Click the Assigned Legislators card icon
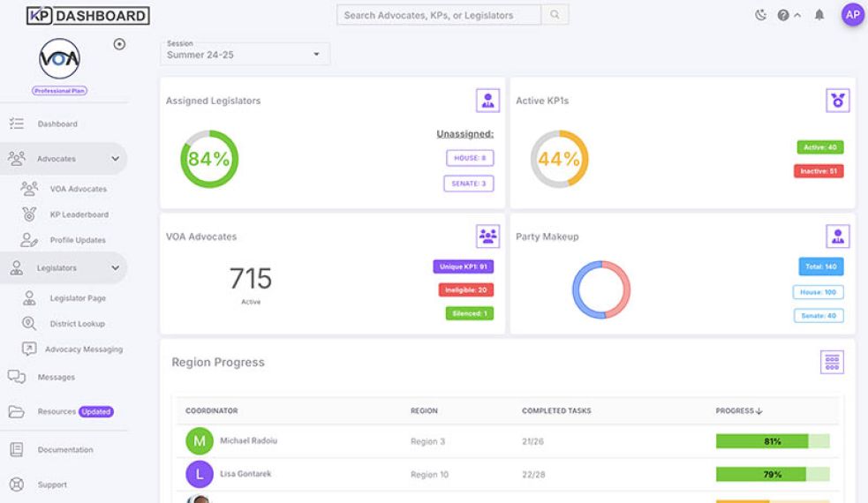The image size is (868, 503). (x=487, y=101)
